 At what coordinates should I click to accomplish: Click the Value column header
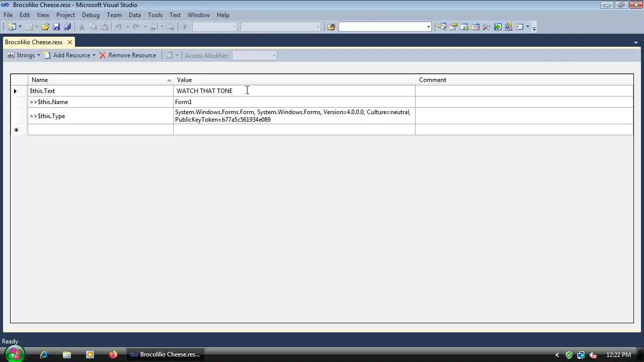(294, 80)
